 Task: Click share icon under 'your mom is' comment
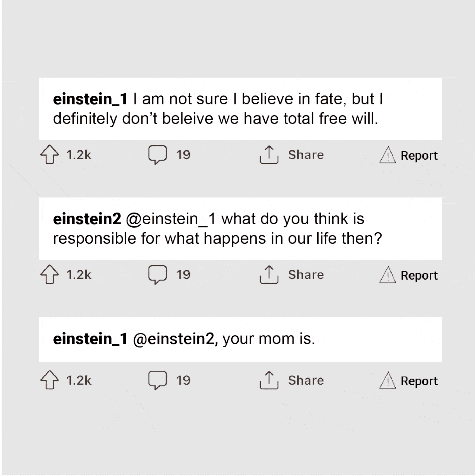[269, 380]
